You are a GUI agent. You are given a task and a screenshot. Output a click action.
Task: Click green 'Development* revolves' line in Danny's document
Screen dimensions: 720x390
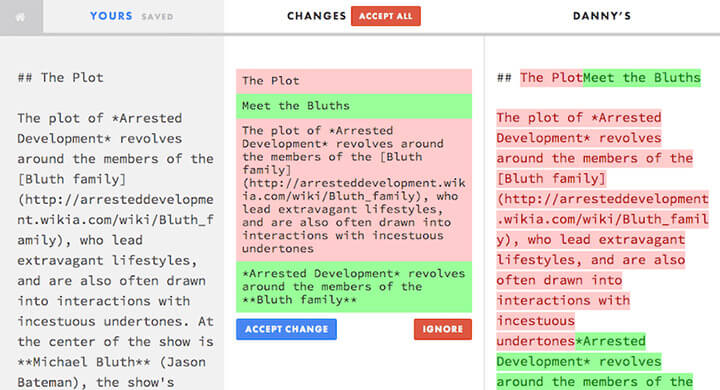coord(579,362)
